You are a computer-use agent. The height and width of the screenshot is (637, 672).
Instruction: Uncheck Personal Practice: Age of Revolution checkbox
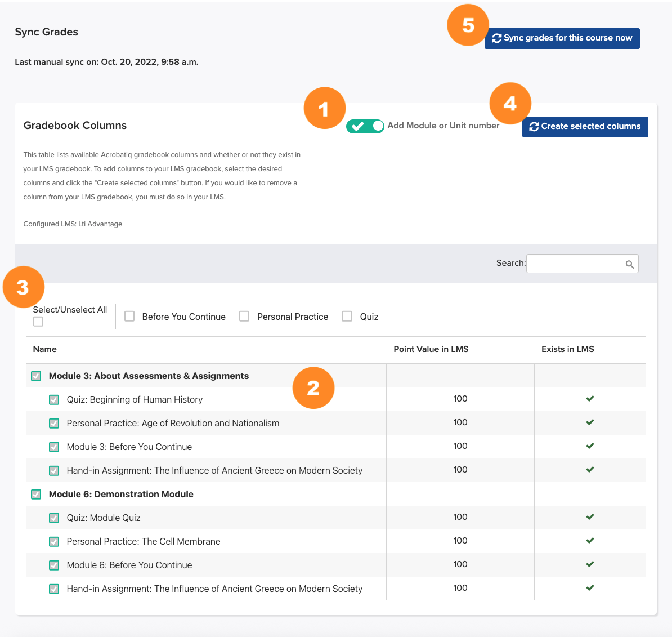pyautogui.click(x=54, y=424)
